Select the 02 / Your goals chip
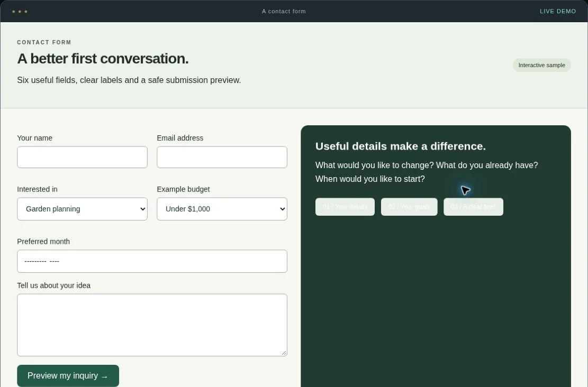This screenshot has width=588, height=387. pyautogui.click(x=409, y=207)
